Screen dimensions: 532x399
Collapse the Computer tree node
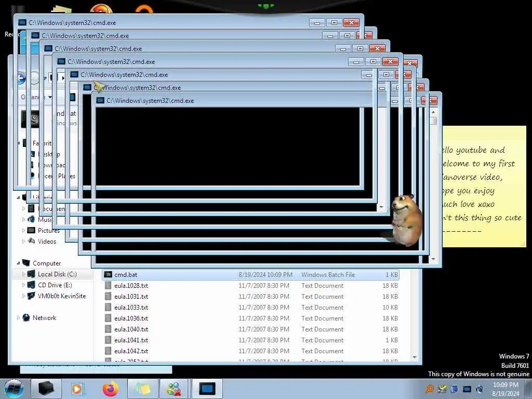click(x=18, y=263)
